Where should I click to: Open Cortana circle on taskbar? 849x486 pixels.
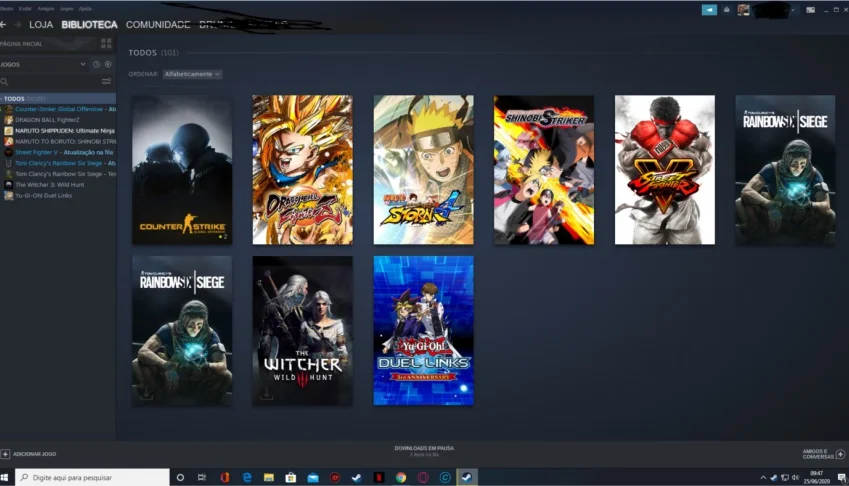[180, 477]
